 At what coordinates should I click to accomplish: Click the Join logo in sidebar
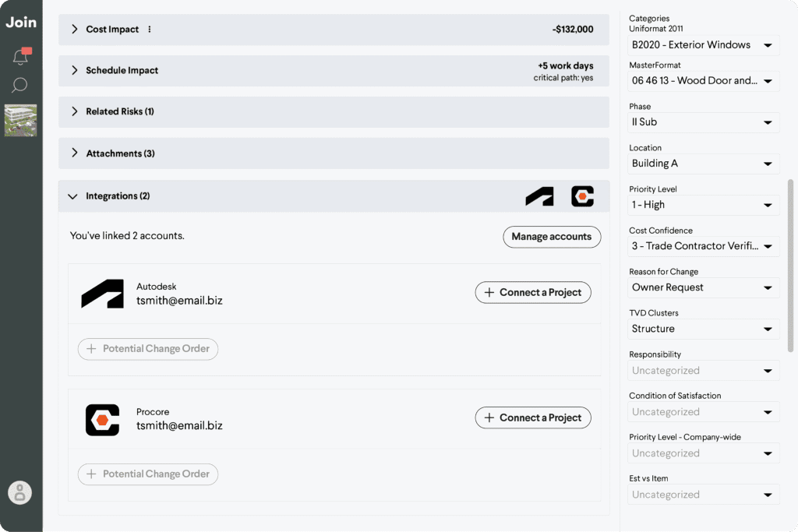[x=21, y=23]
